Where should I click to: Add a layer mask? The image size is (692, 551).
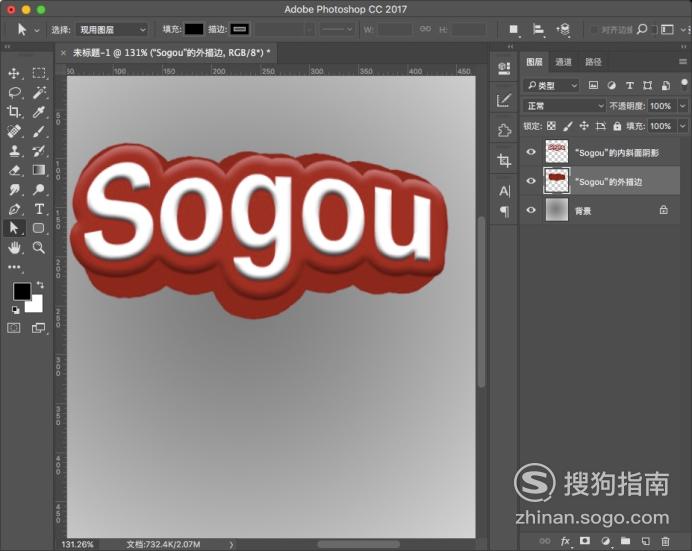click(x=585, y=541)
